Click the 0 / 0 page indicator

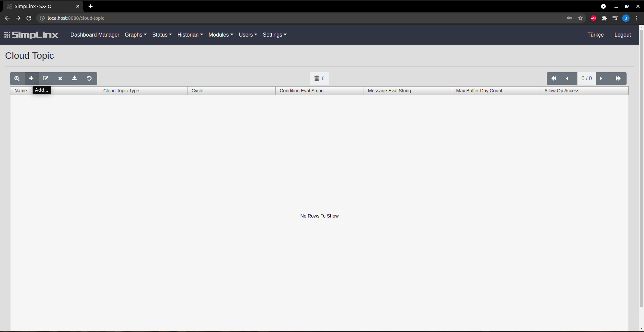pos(587,79)
